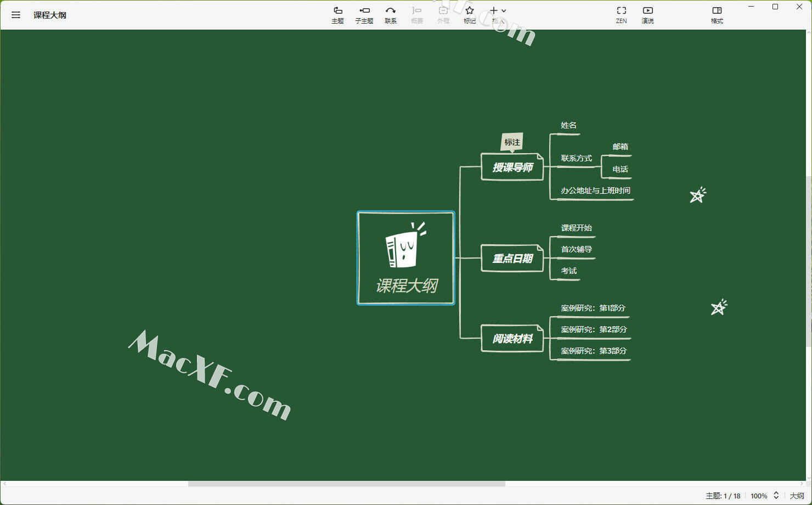Minimize the window

point(751,7)
